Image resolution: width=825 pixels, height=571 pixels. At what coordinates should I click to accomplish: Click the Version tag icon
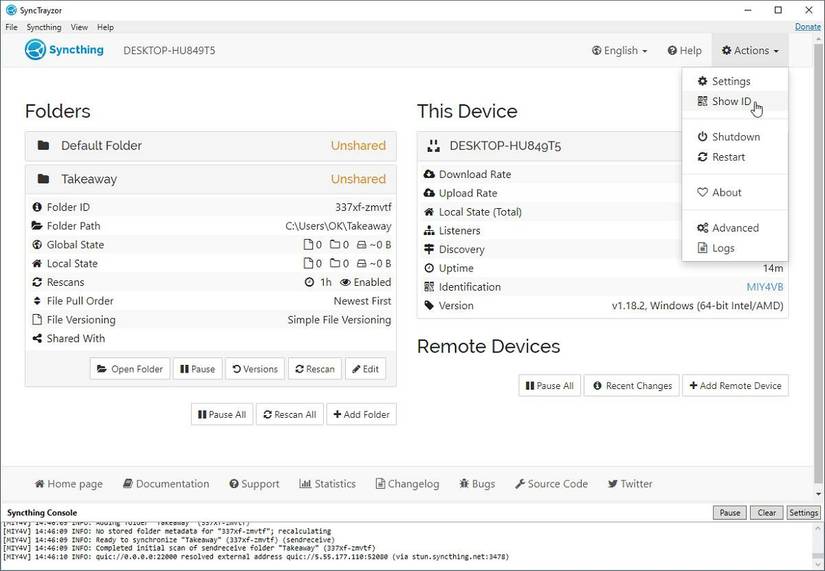pos(429,306)
